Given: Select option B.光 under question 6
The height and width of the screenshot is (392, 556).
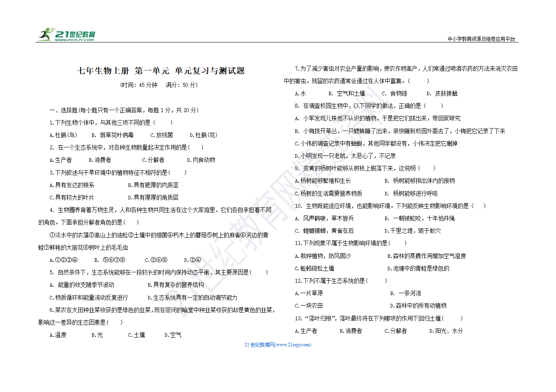Looking at the screenshot, I should [x=97, y=335].
